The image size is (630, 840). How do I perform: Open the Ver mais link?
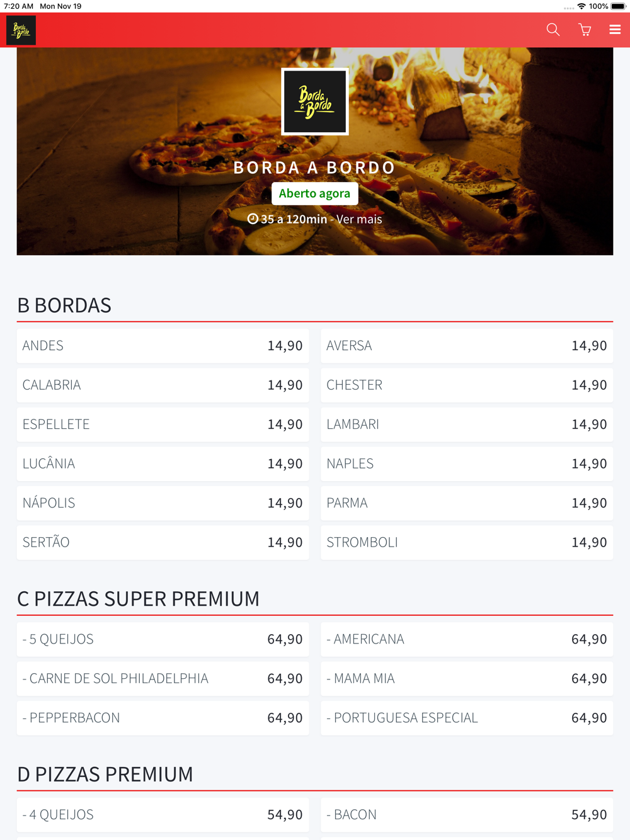[359, 219]
